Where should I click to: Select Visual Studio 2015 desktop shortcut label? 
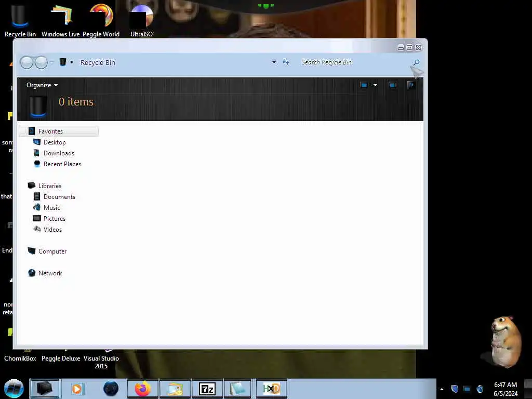(101, 362)
